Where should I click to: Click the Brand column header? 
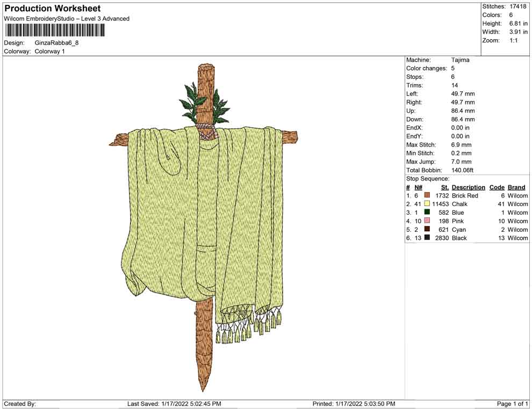[516, 187]
